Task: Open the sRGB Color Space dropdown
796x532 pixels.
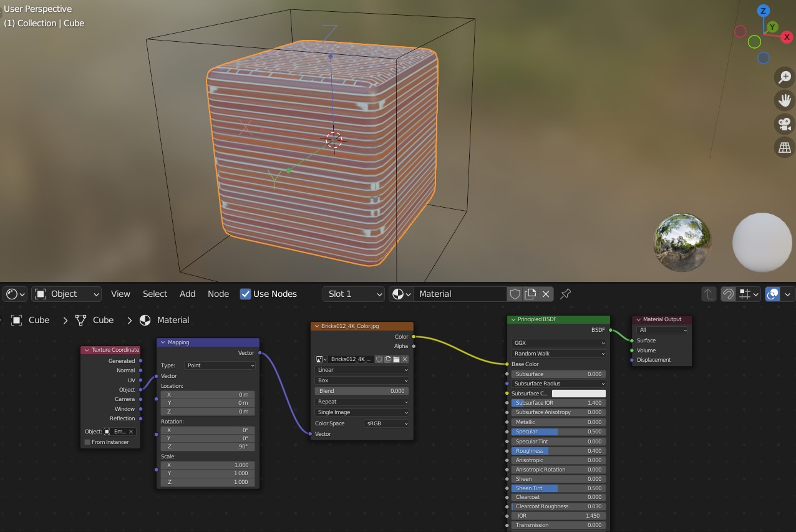Action: click(386, 423)
